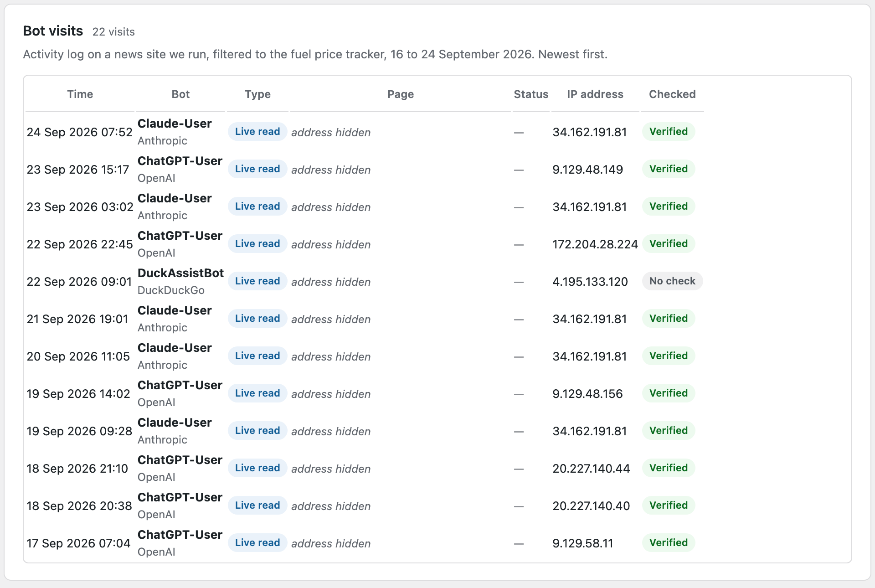This screenshot has height=588, width=875.
Task: Click the 22 visits count label
Action: pyautogui.click(x=113, y=32)
